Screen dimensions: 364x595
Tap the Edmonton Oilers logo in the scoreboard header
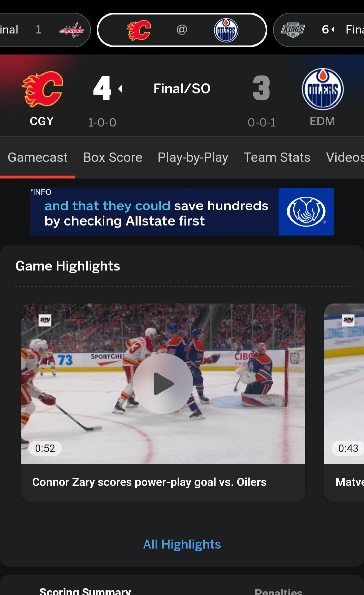click(x=323, y=89)
